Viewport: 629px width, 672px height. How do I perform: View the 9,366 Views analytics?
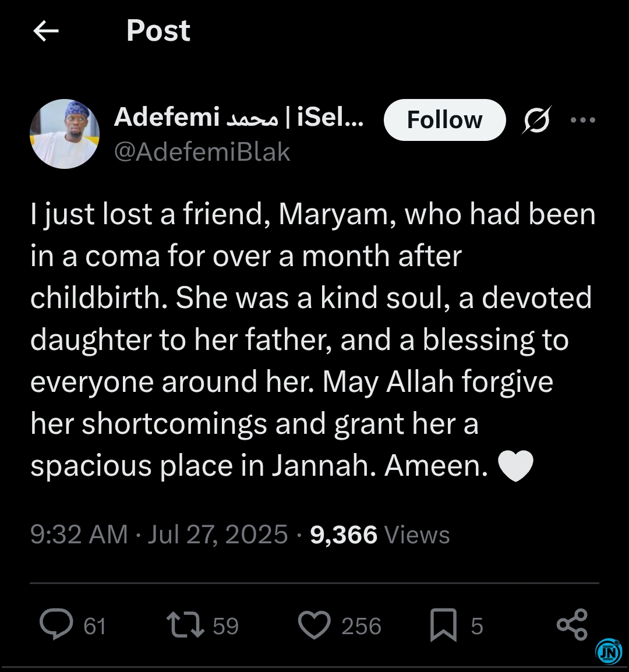pos(380,535)
